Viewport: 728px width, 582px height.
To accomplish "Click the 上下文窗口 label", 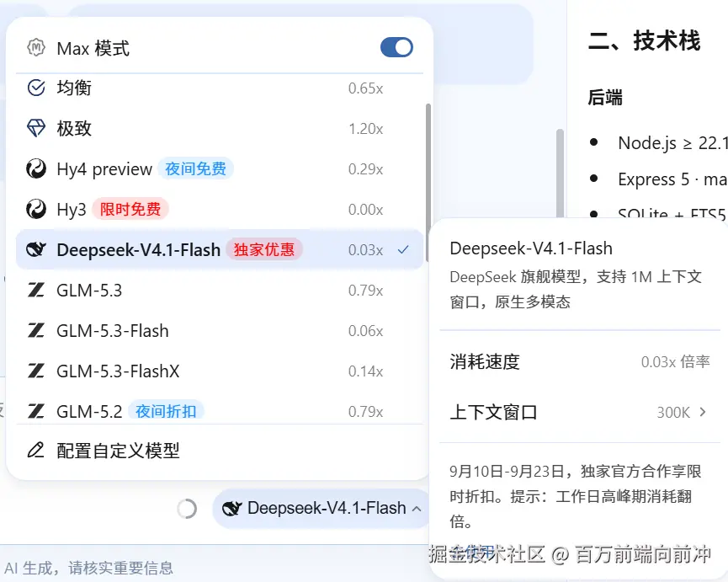I will (x=493, y=412).
